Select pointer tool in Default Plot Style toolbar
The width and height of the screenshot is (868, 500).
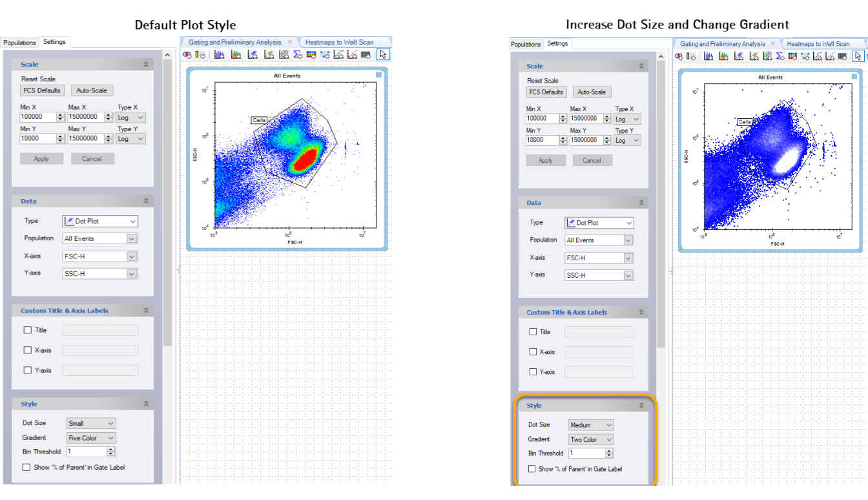[x=383, y=54]
